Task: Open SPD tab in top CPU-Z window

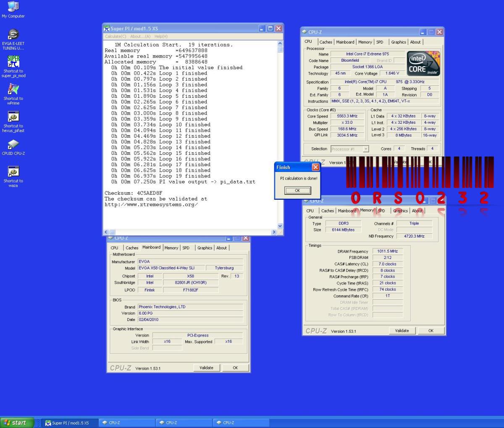Action: pyautogui.click(x=380, y=42)
